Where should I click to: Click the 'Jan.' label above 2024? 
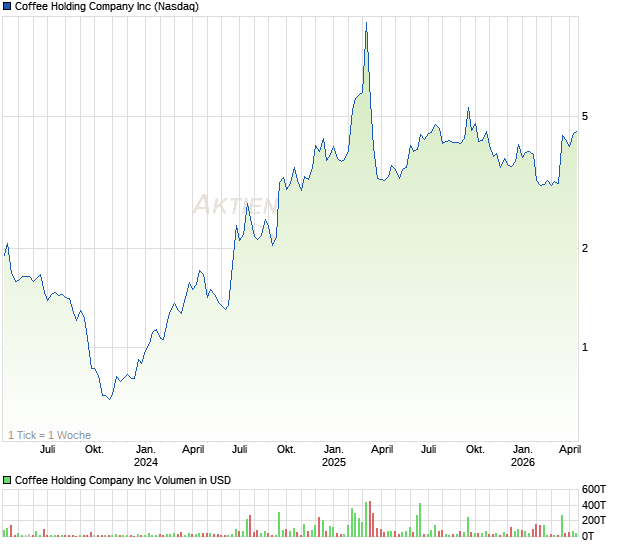(146, 450)
